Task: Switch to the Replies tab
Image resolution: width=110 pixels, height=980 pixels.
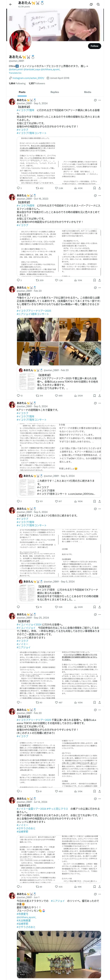Action: pyautogui.click(x=55, y=92)
